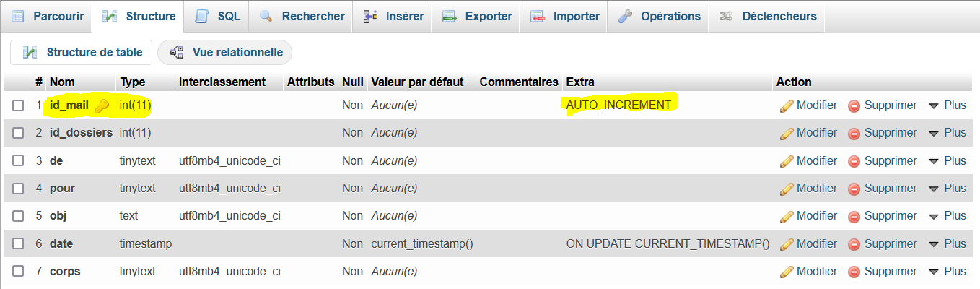Go to the Déclencheurs tab
The height and width of the screenshot is (289, 980).
(x=768, y=16)
